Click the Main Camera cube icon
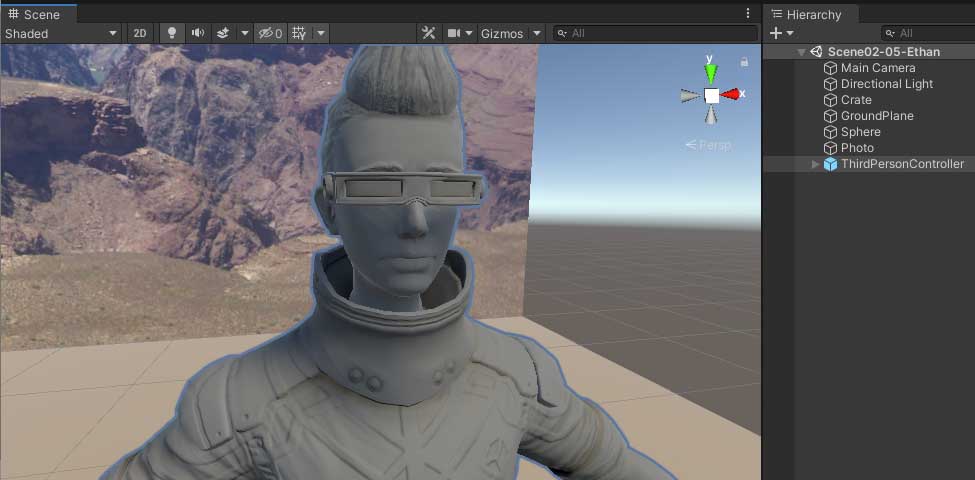The width and height of the screenshot is (975, 480). click(830, 68)
